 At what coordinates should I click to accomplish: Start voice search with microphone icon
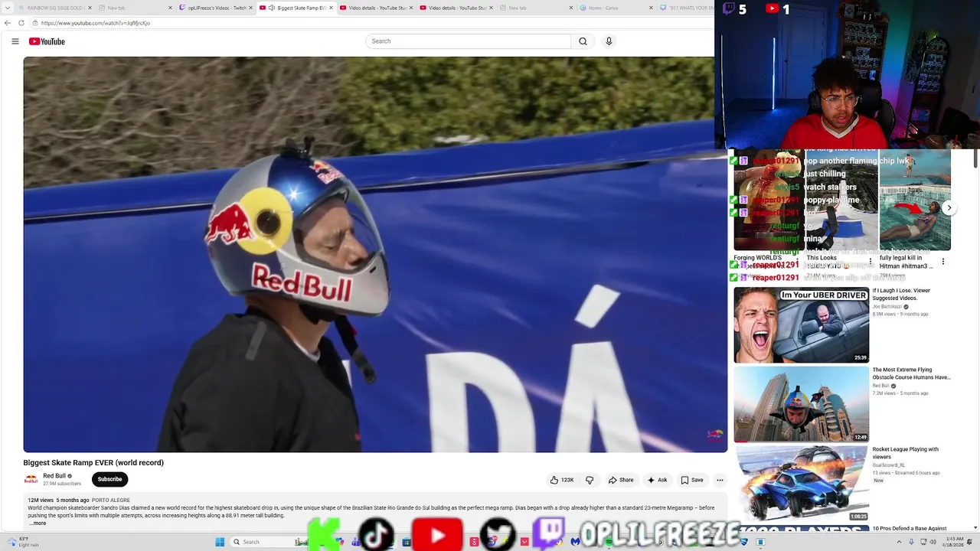coord(609,41)
